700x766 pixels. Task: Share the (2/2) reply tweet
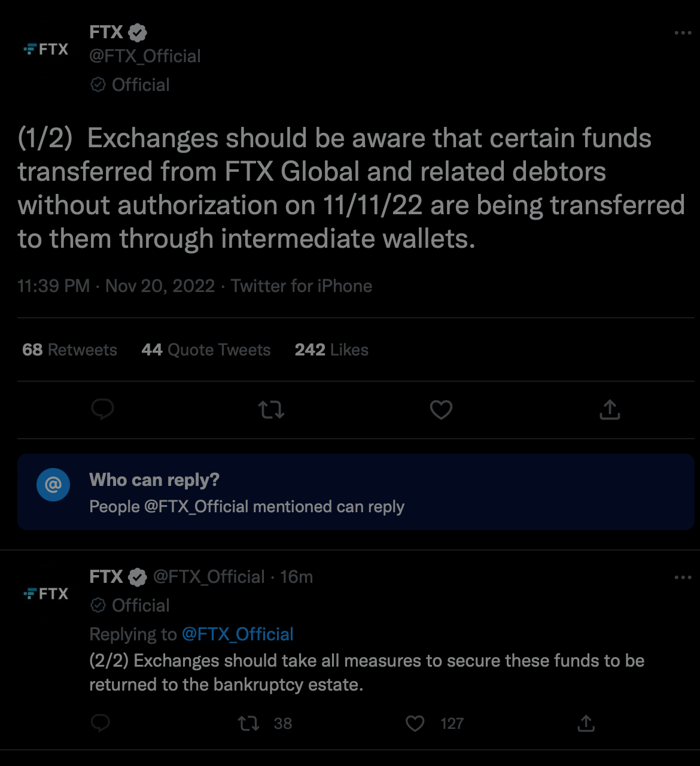click(x=586, y=724)
